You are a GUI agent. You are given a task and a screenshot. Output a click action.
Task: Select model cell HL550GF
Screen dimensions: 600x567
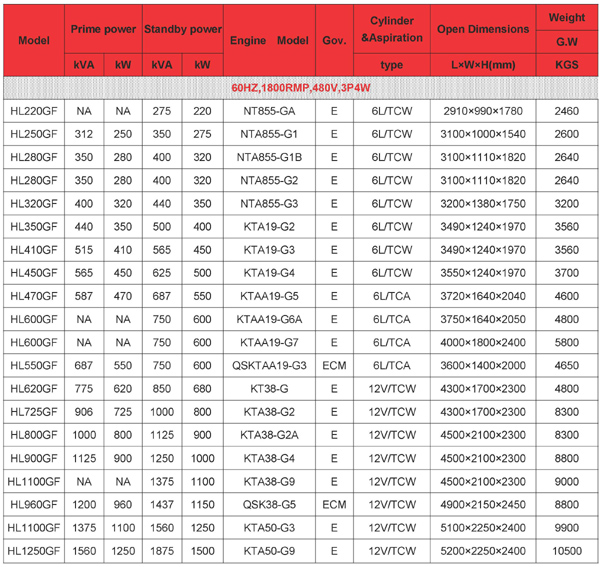(34, 366)
